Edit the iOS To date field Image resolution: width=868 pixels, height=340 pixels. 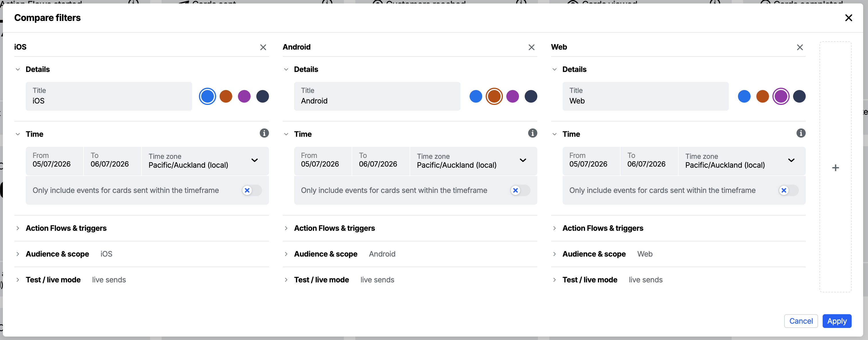tap(113, 161)
